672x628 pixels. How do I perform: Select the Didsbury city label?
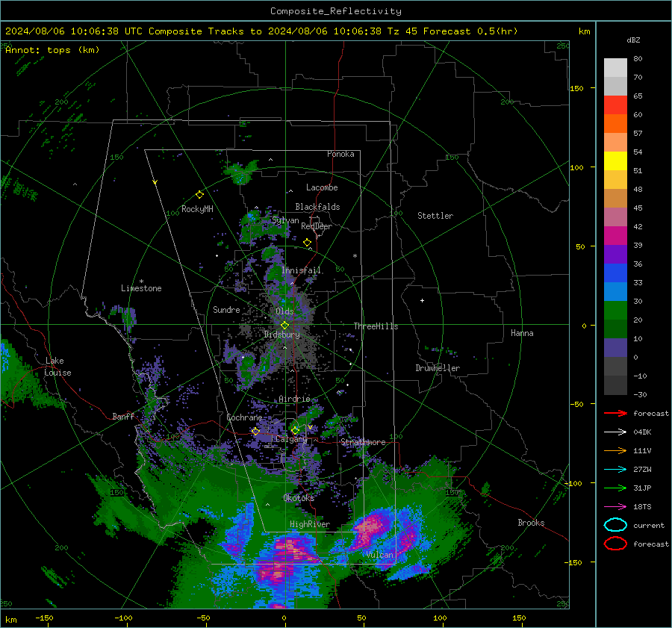[x=281, y=335]
